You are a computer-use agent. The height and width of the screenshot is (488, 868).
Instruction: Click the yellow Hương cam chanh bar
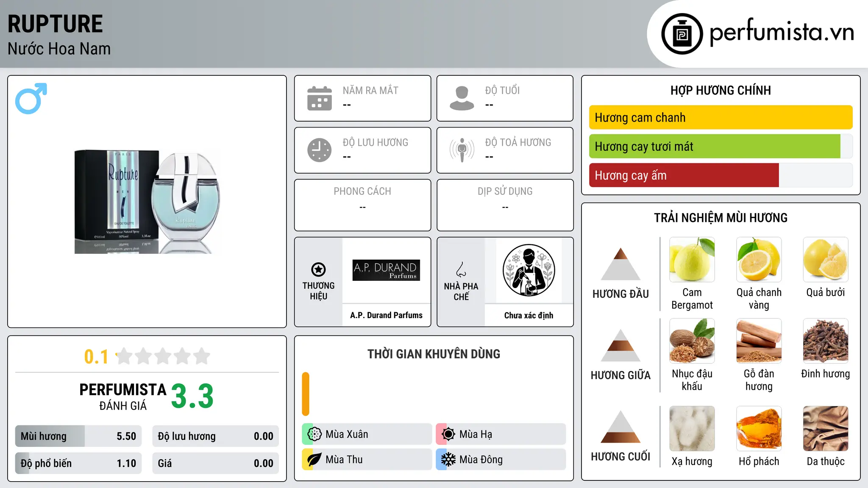[721, 117]
